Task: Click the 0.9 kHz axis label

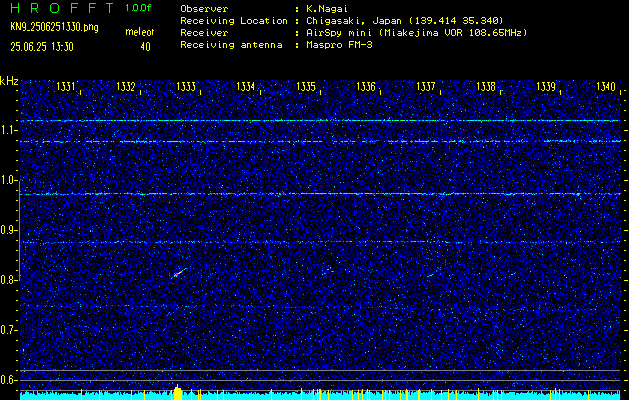Action: tap(8, 230)
